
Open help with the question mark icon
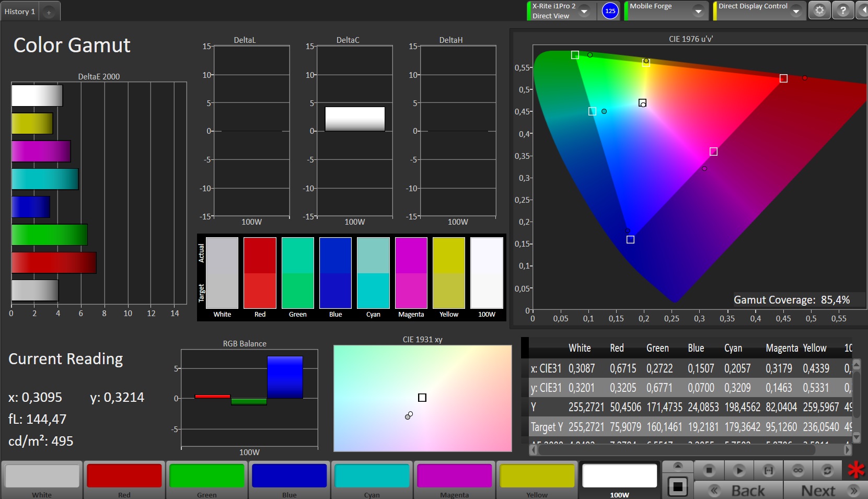pos(843,10)
